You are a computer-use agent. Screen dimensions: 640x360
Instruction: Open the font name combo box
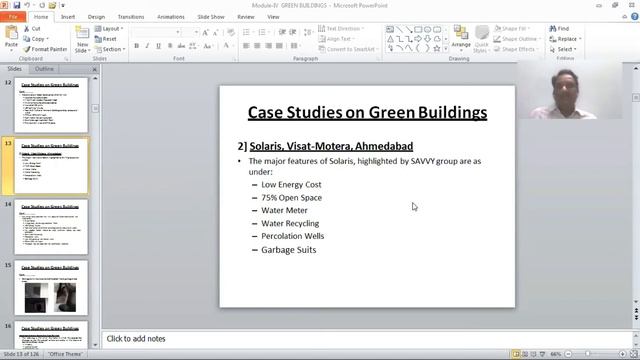(x=156, y=32)
